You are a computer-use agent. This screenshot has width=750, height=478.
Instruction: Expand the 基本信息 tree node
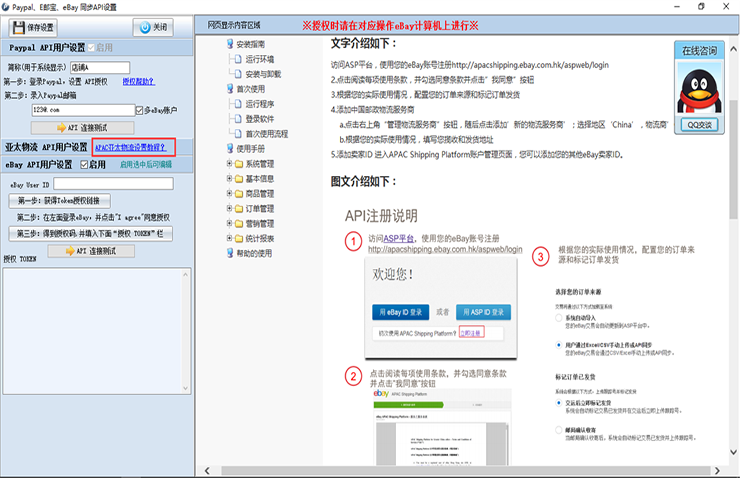click(230, 178)
